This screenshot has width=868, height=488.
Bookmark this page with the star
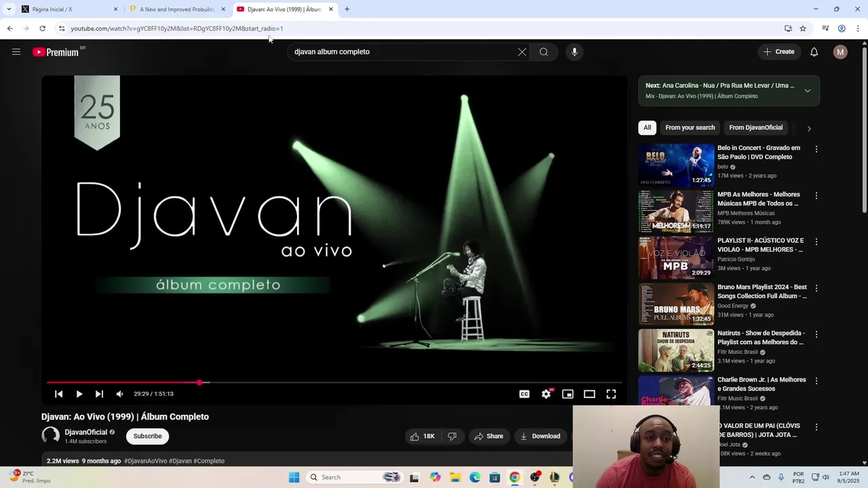point(803,28)
